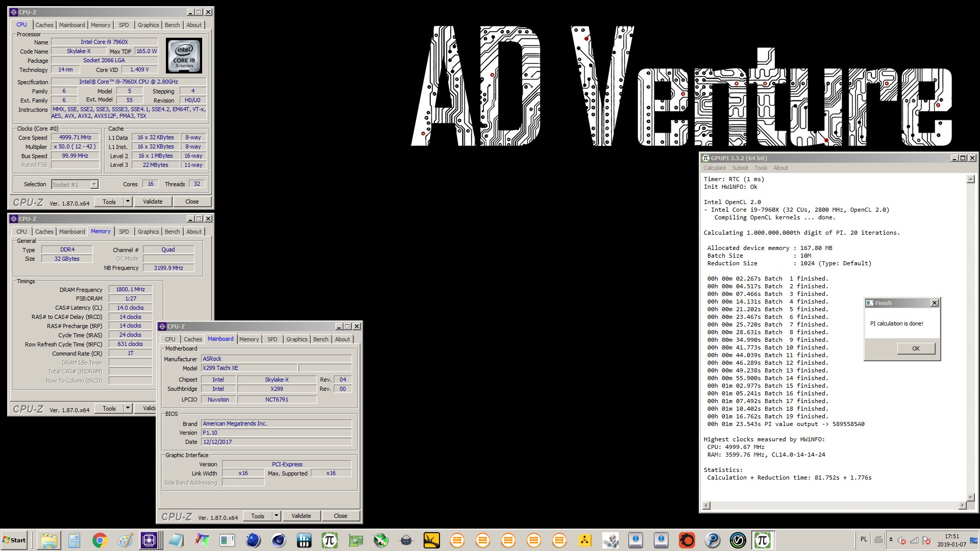Open Google Chrome from the taskbar
This screenshot has height=551, width=980.
(x=100, y=540)
